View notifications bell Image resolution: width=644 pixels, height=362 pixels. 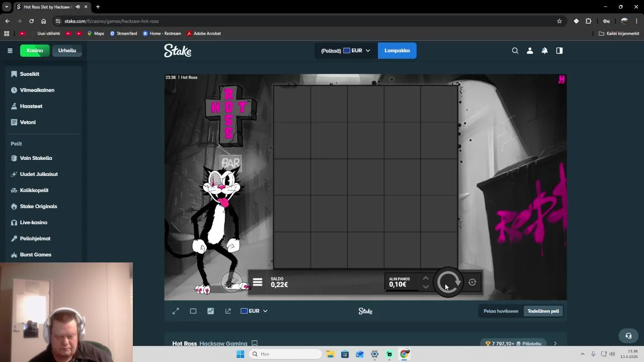pos(544,51)
